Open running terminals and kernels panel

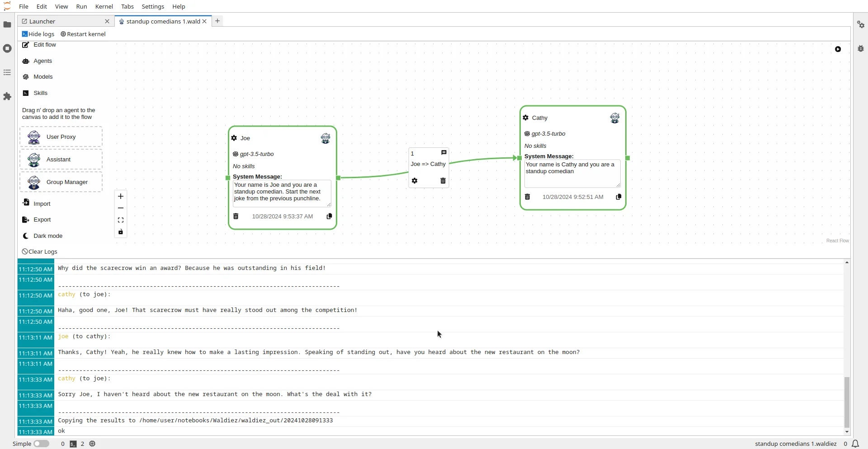click(x=7, y=48)
